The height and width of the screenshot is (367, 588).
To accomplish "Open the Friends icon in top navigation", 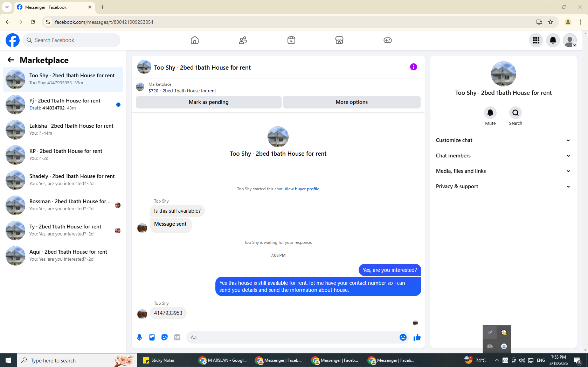I will (243, 40).
